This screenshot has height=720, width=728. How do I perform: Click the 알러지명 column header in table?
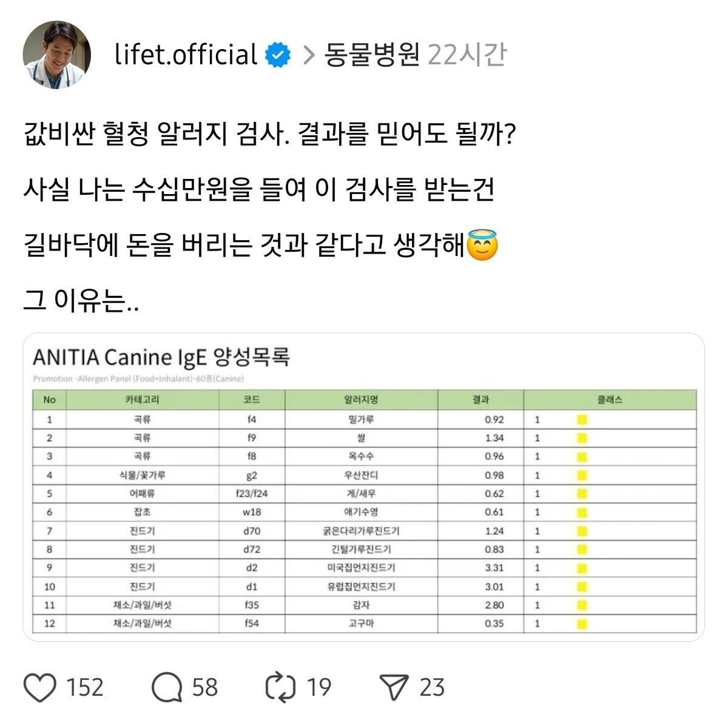(361, 400)
